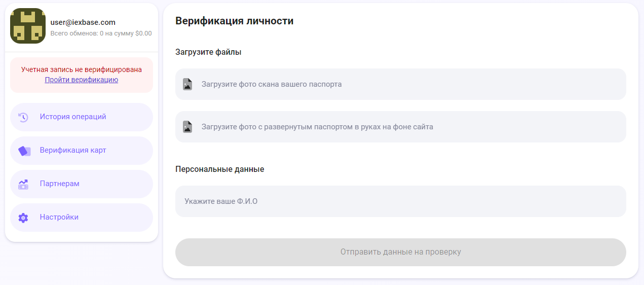Focus the Укажите ваше Ф.И.О field
The width and height of the screenshot is (644, 285).
(x=400, y=201)
